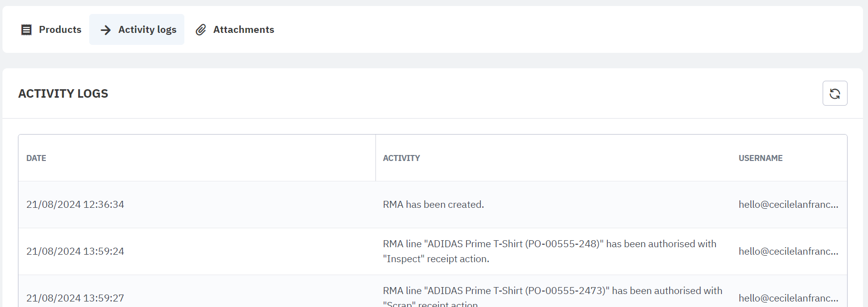868x307 pixels.
Task: Open the Attachments tab label
Action: click(243, 30)
